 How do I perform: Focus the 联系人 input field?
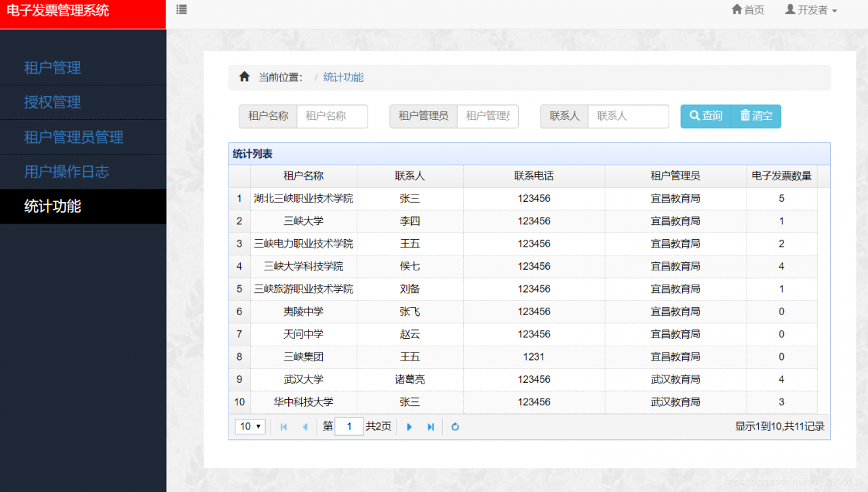(628, 116)
